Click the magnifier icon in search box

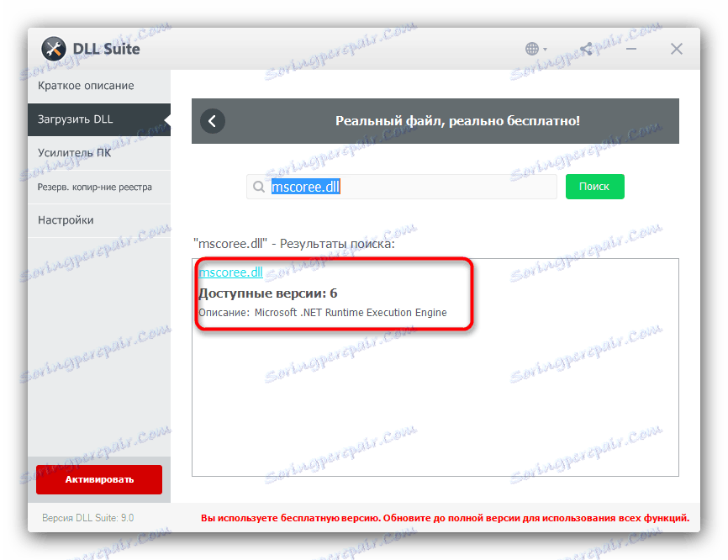click(x=259, y=187)
